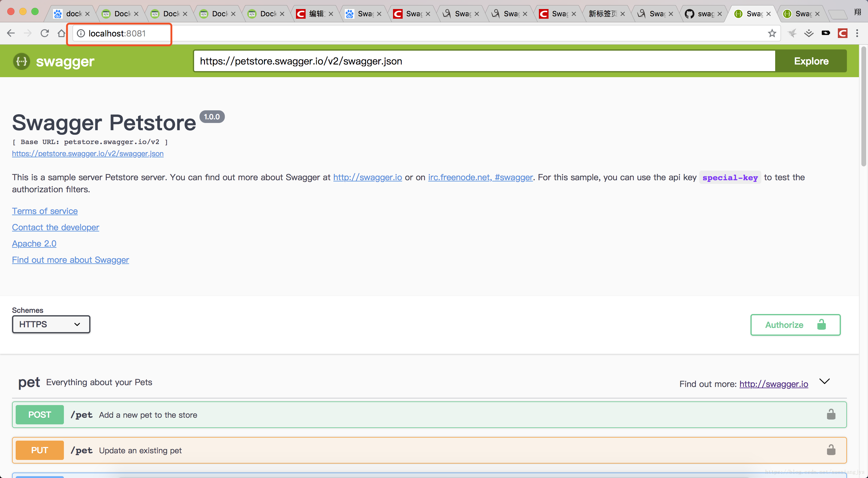Click the downward chevrons extension icon
Screen dimensions: 868x478
(809, 33)
